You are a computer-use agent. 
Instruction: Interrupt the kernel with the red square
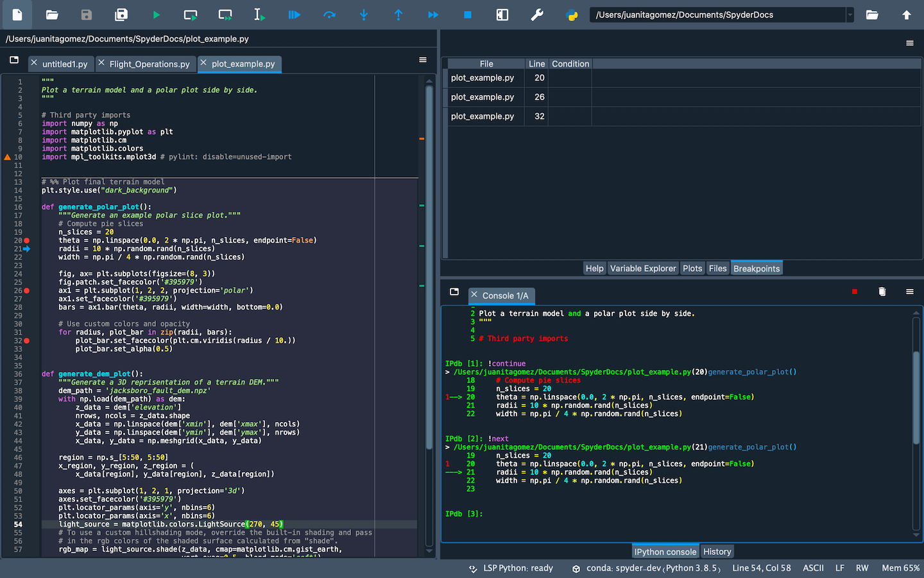coord(854,291)
